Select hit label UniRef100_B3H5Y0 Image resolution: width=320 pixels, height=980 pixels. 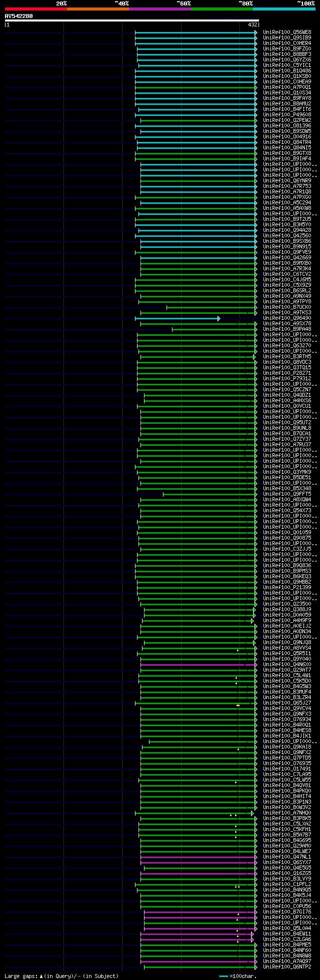coord(287,225)
